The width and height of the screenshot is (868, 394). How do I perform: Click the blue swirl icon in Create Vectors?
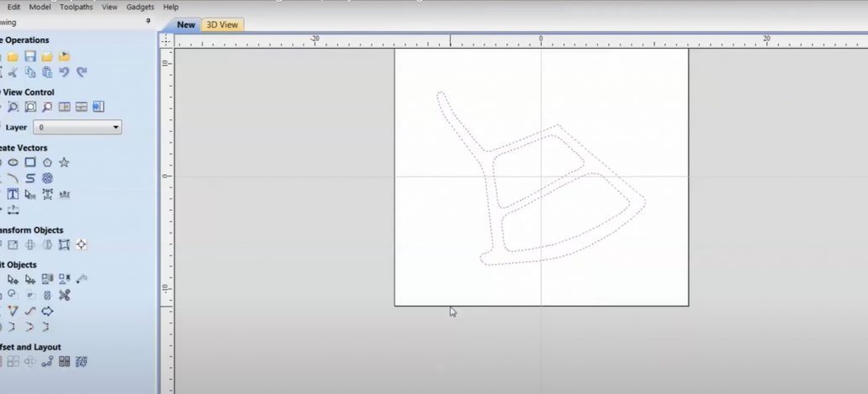coord(47,178)
